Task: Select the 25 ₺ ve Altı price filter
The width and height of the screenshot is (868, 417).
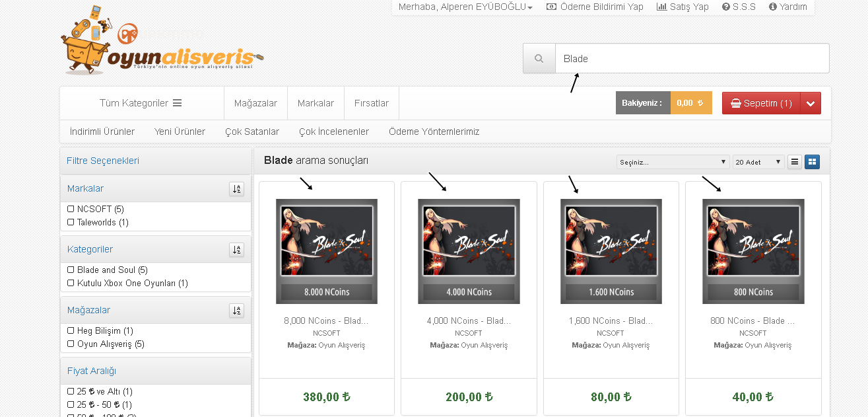Action: [x=71, y=391]
